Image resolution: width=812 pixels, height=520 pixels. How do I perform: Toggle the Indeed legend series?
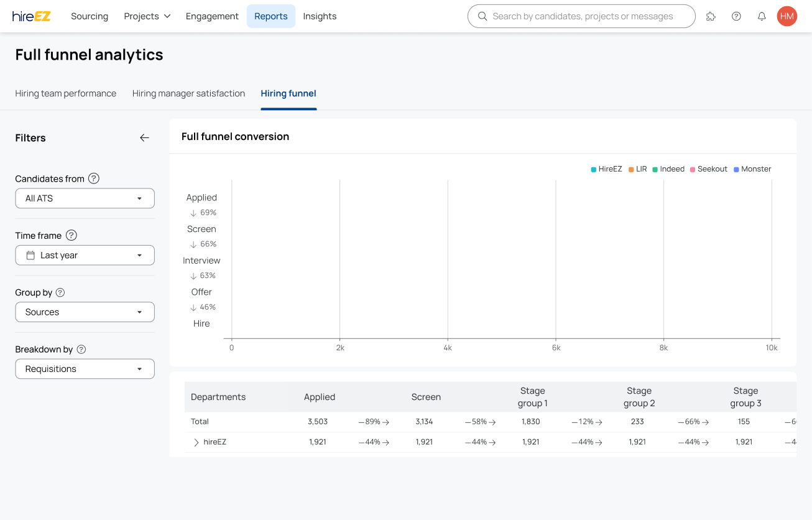click(x=668, y=169)
